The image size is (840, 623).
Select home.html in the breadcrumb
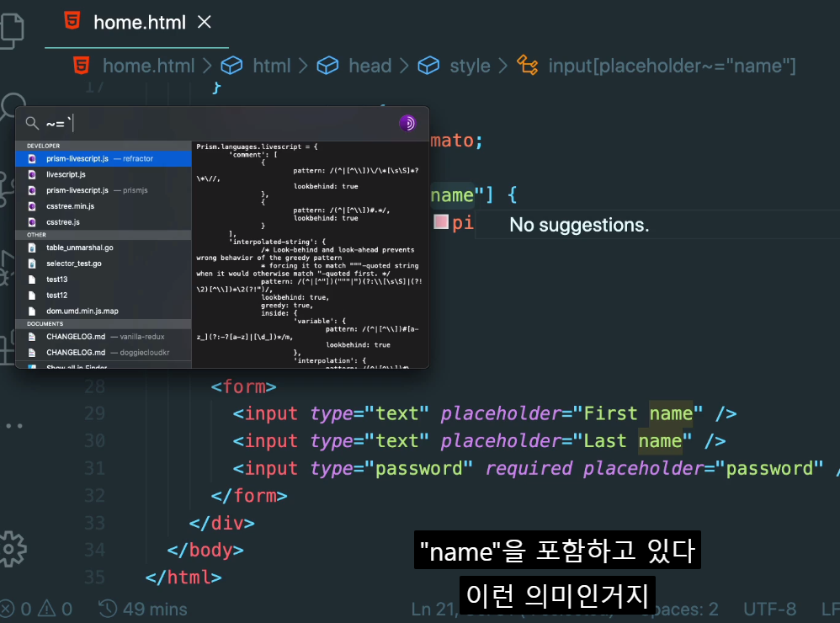148,66
